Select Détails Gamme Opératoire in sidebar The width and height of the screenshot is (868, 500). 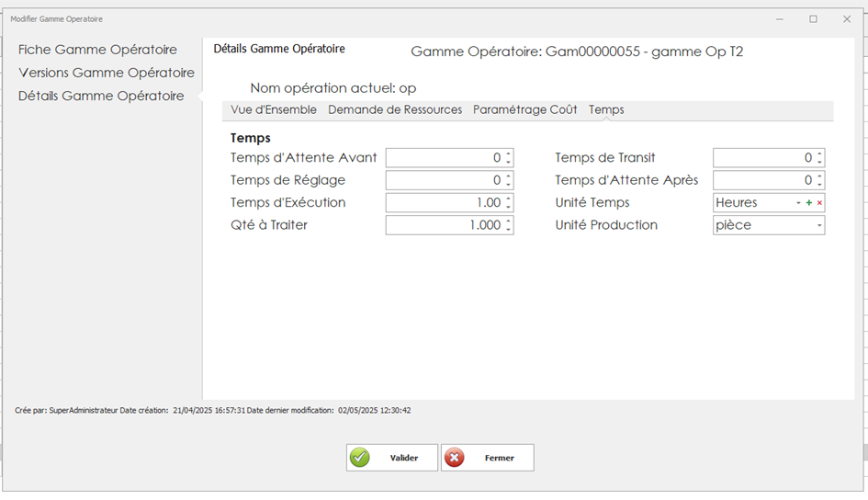(101, 96)
